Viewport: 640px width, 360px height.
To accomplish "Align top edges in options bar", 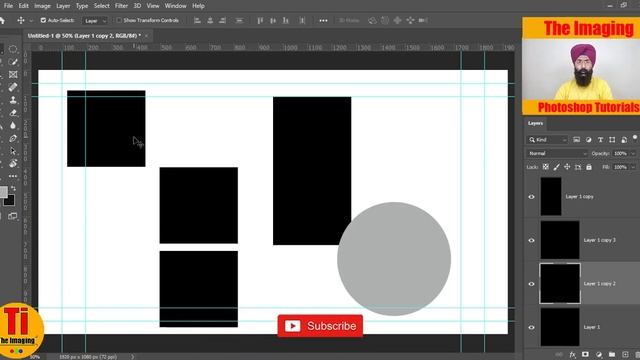I will 260,20.
